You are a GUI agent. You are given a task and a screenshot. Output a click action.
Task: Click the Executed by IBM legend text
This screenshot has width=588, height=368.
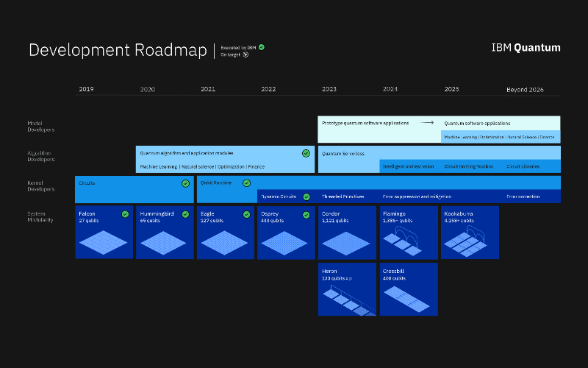(238, 48)
